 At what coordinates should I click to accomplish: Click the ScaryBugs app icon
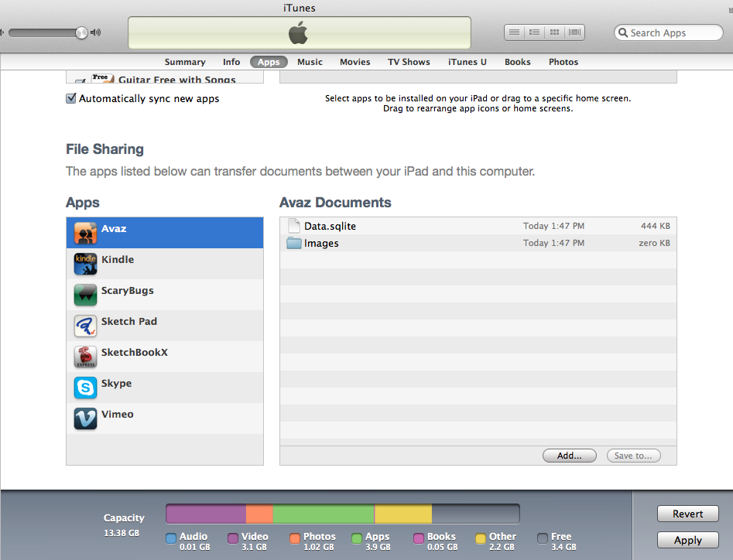point(85,295)
